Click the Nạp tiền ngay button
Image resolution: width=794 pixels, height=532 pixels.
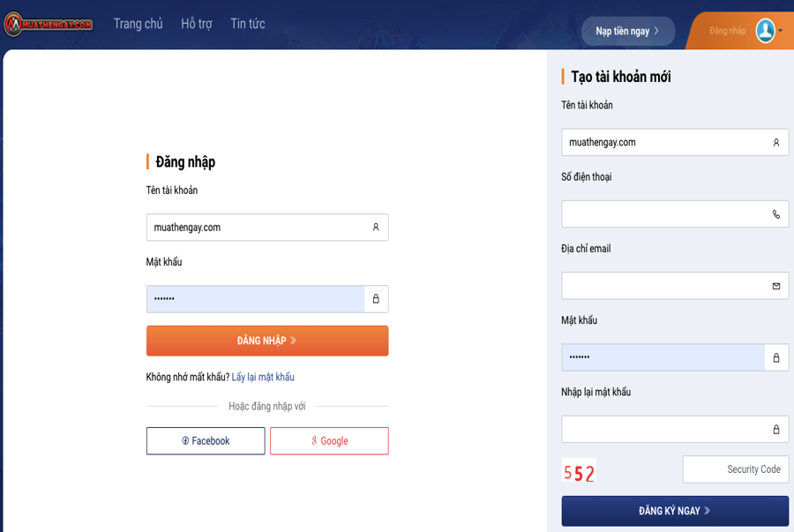pos(628,31)
